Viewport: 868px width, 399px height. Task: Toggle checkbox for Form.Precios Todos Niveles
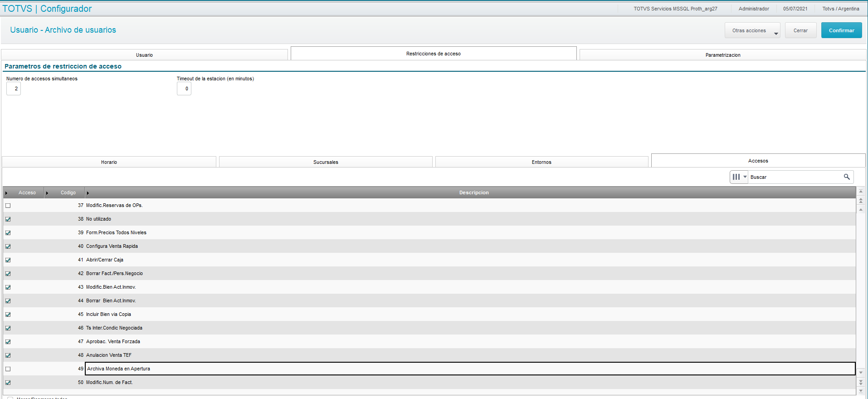[8, 233]
